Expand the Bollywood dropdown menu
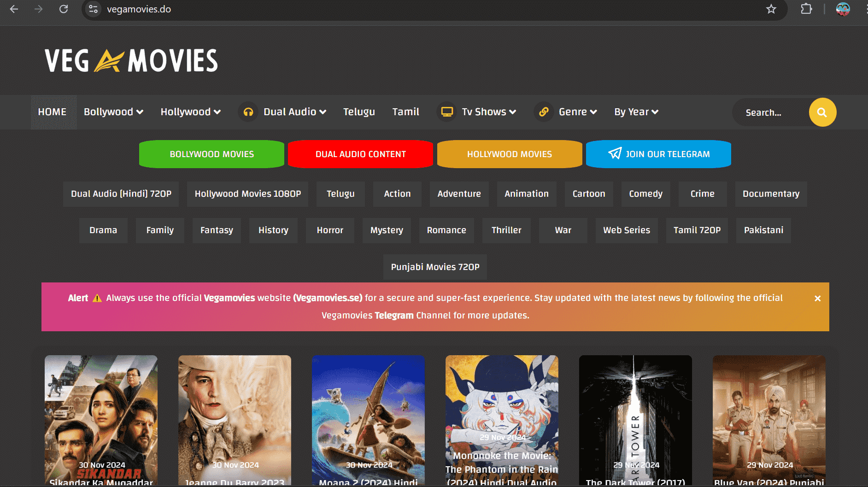This screenshot has height=487, width=868. pos(113,112)
